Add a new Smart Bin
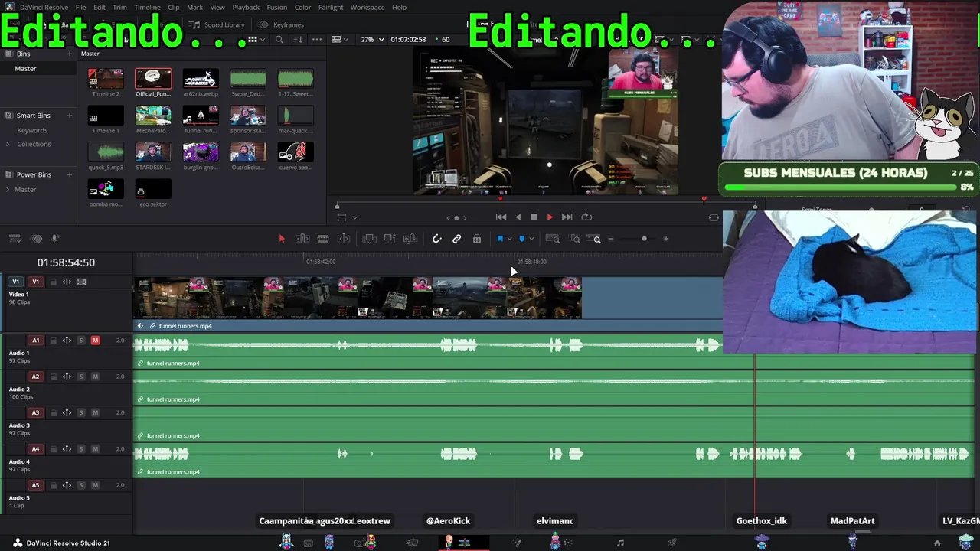The height and width of the screenshot is (551, 980). click(x=69, y=116)
